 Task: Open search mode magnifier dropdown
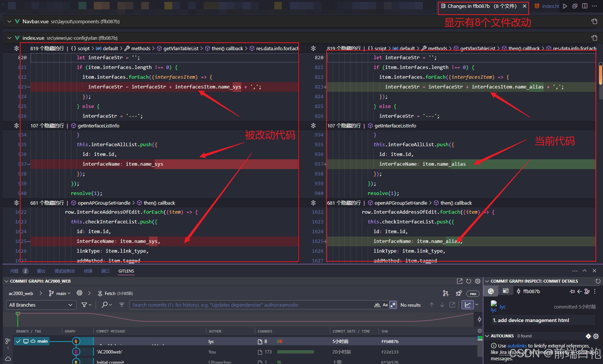107,305
